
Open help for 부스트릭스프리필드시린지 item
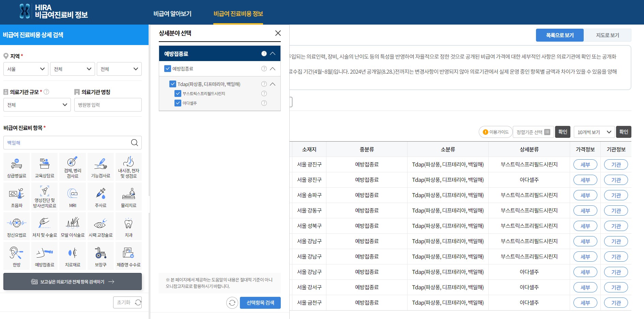point(264,93)
